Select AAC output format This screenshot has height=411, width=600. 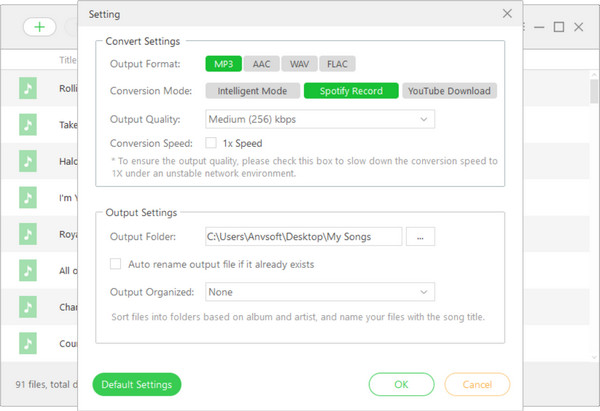261,64
